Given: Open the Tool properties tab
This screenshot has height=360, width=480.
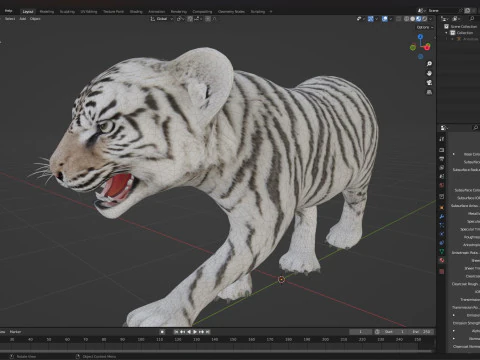Looking at the screenshot, I should pos(442,139).
